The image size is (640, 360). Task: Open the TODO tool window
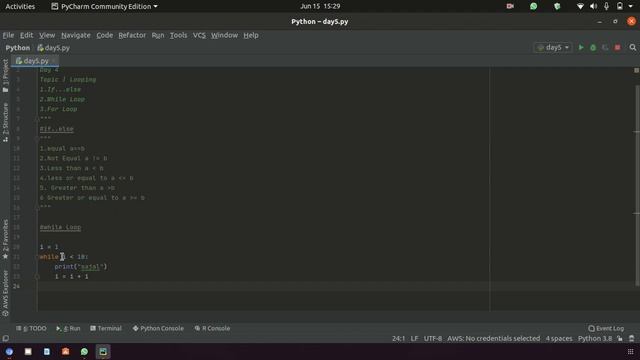pos(31,328)
